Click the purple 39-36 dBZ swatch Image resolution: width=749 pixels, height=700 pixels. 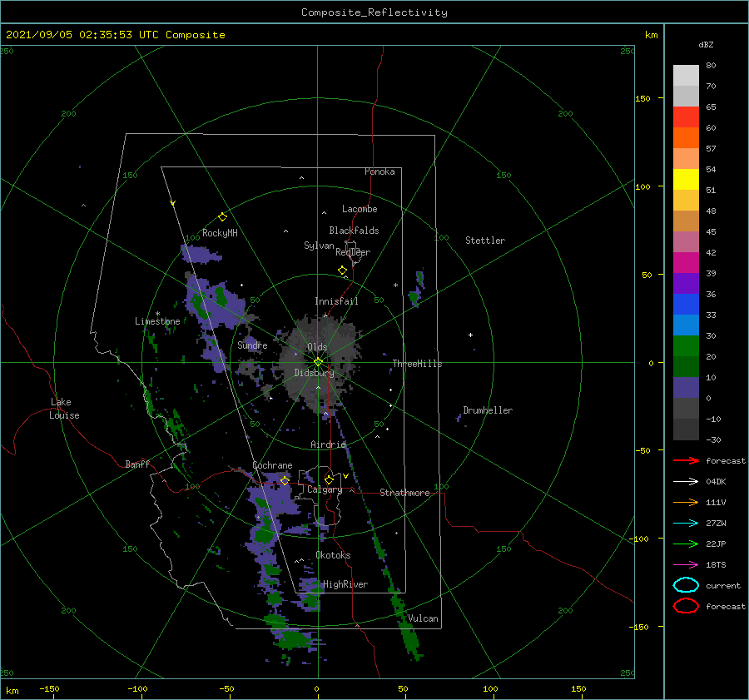pyautogui.click(x=686, y=284)
